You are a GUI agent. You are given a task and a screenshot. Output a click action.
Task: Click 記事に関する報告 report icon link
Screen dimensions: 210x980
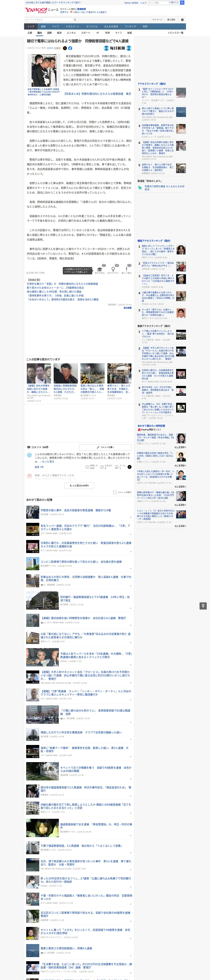(35, 273)
